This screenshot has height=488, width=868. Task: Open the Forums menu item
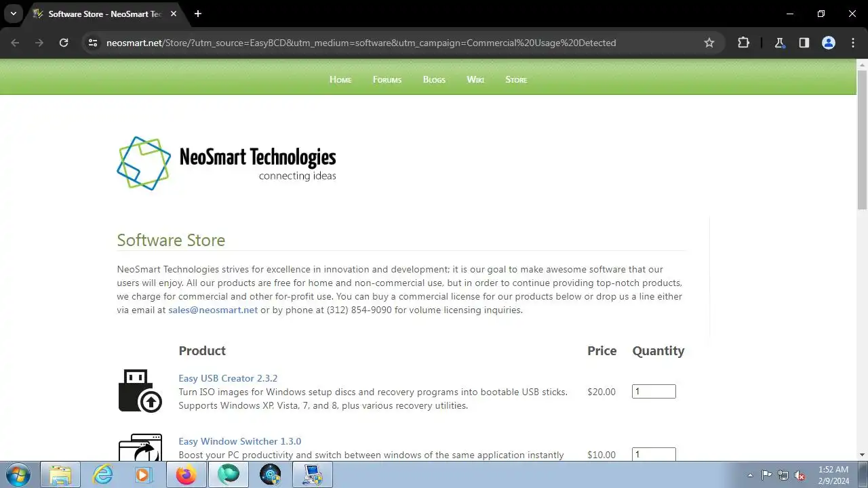click(387, 79)
